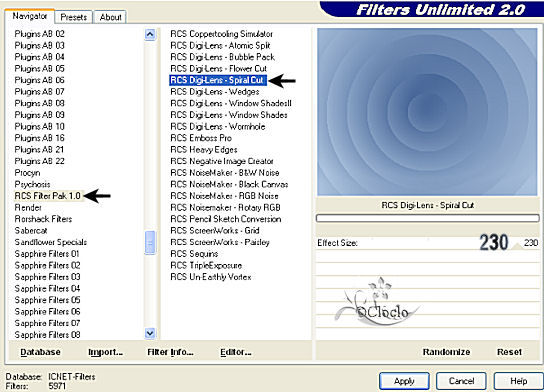Open Filter Info... dialog
The height and width of the screenshot is (392, 544).
[x=170, y=352]
